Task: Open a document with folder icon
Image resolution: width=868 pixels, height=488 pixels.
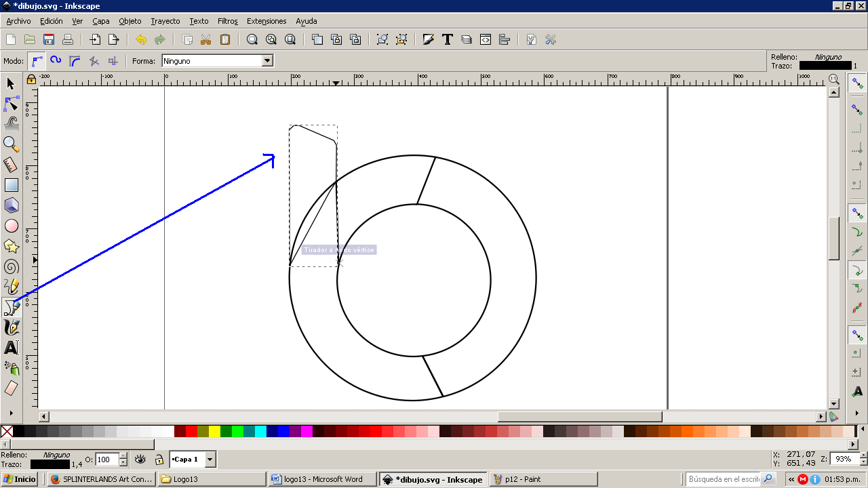Action: tap(30, 39)
